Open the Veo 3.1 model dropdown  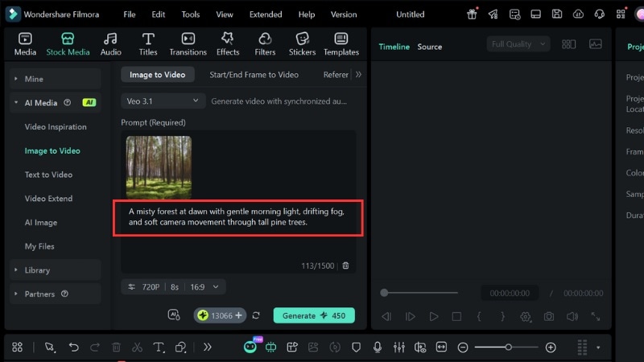click(163, 101)
